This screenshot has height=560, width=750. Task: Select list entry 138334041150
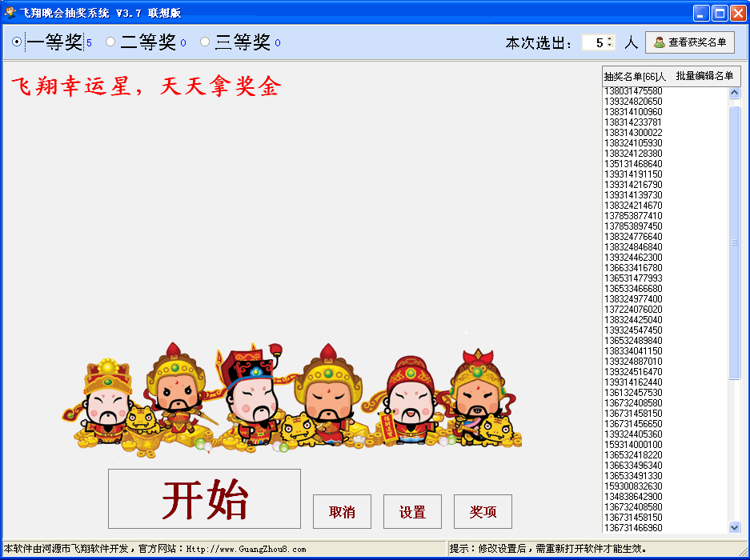[633, 351]
